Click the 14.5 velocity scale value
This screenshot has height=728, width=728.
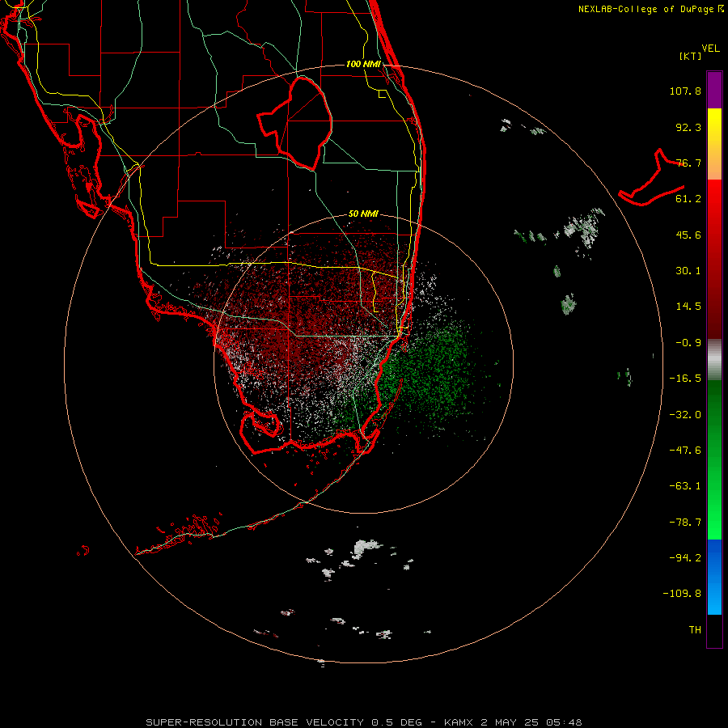688,307
